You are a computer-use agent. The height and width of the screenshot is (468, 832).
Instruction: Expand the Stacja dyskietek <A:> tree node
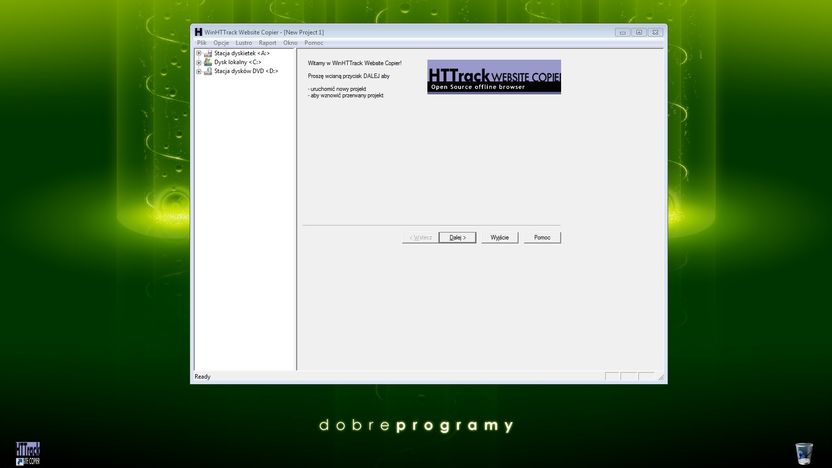click(199, 53)
